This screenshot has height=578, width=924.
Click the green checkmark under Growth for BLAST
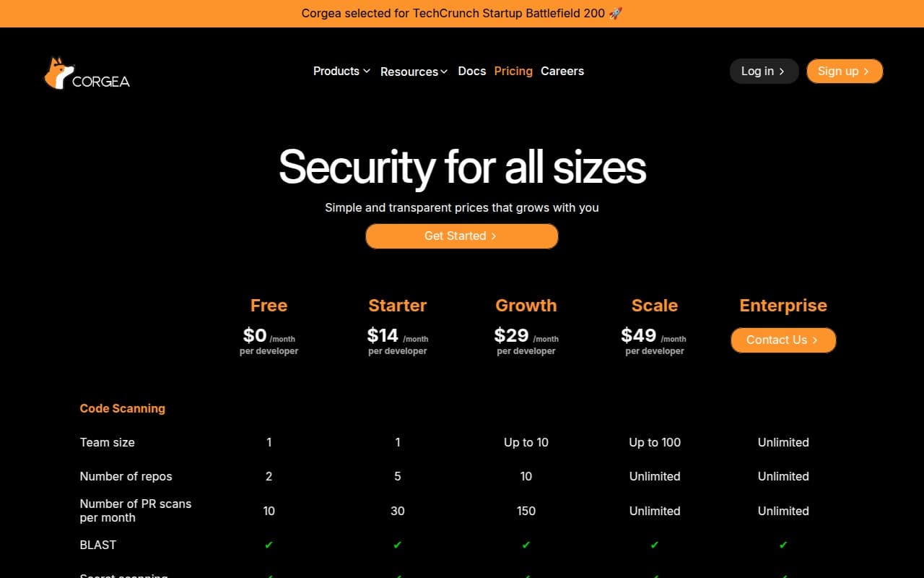click(x=526, y=545)
